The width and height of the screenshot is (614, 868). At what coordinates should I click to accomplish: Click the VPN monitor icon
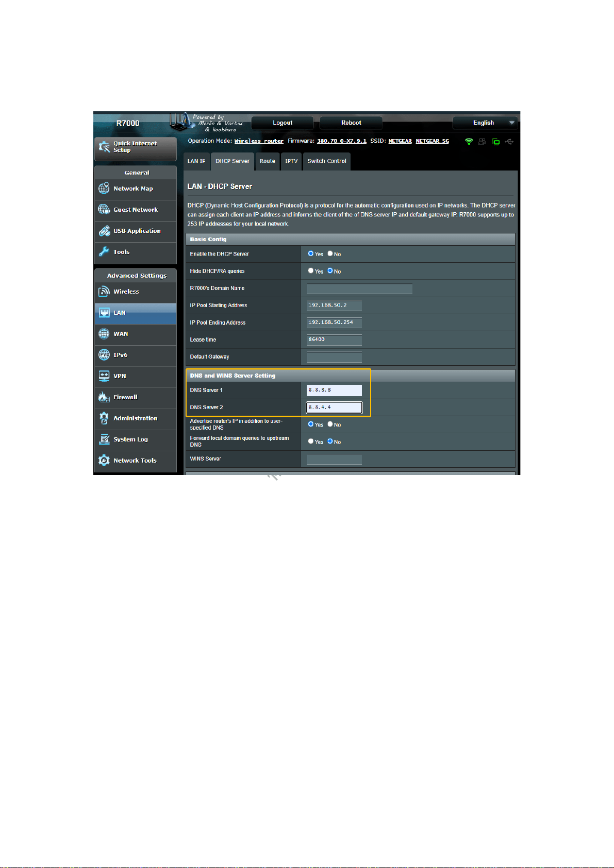104,376
